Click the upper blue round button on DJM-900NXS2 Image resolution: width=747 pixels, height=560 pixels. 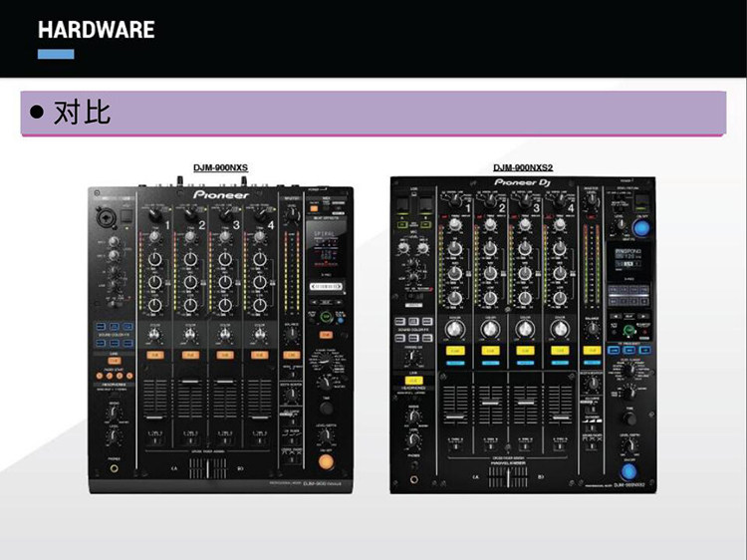pyautogui.click(x=641, y=228)
